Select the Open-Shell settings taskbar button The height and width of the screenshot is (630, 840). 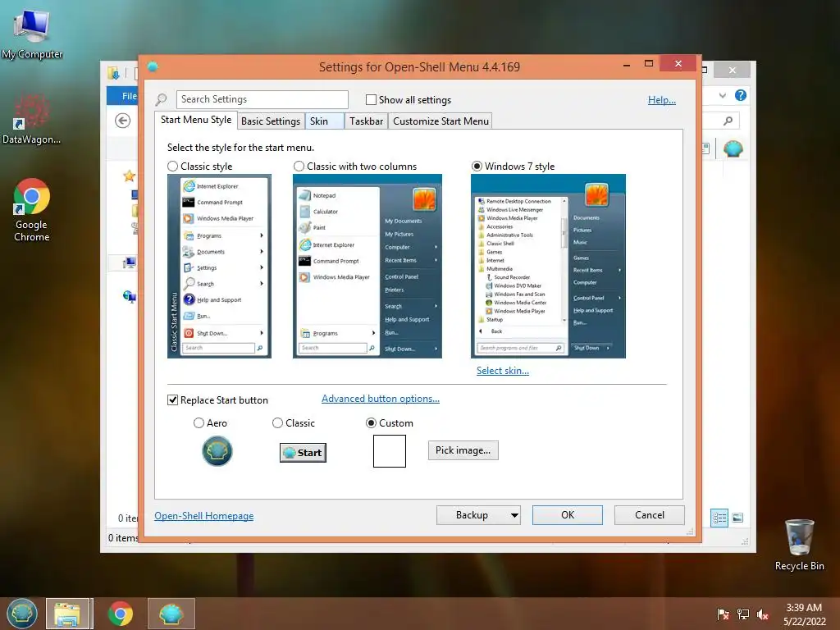[x=171, y=614]
